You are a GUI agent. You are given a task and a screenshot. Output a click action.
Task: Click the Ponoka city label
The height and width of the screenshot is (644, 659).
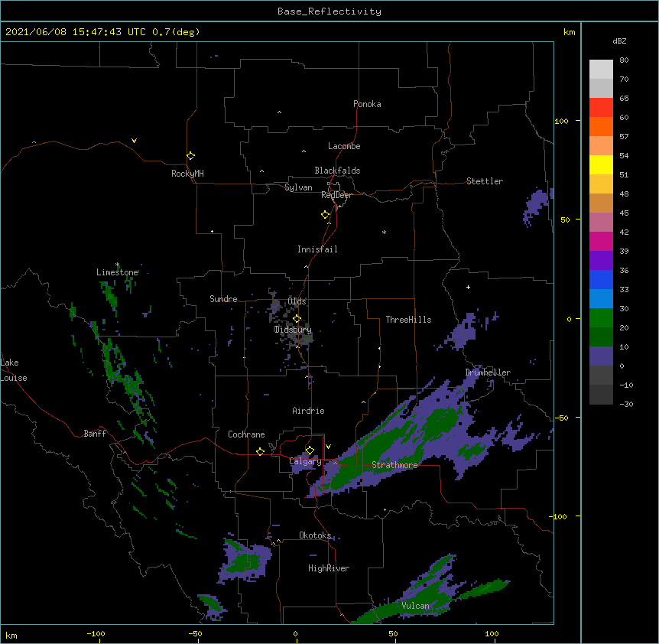[x=367, y=104]
